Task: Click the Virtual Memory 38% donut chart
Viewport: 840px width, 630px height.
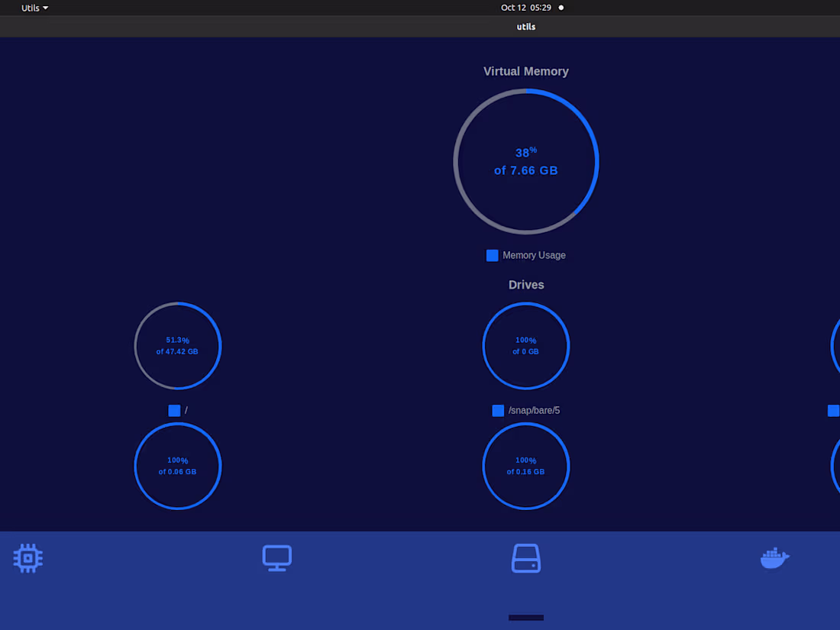Action: pyautogui.click(x=526, y=161)
